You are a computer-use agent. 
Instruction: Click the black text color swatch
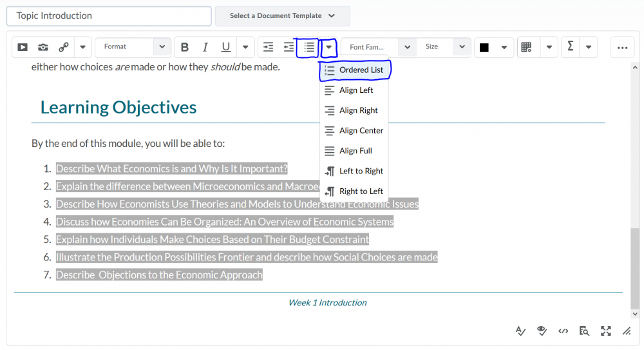(484, 47)
